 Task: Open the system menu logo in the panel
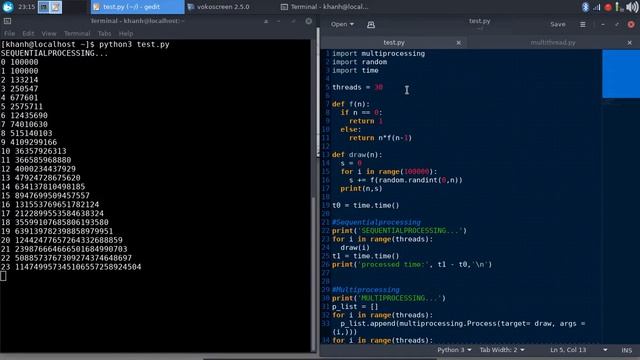[8, 7]
